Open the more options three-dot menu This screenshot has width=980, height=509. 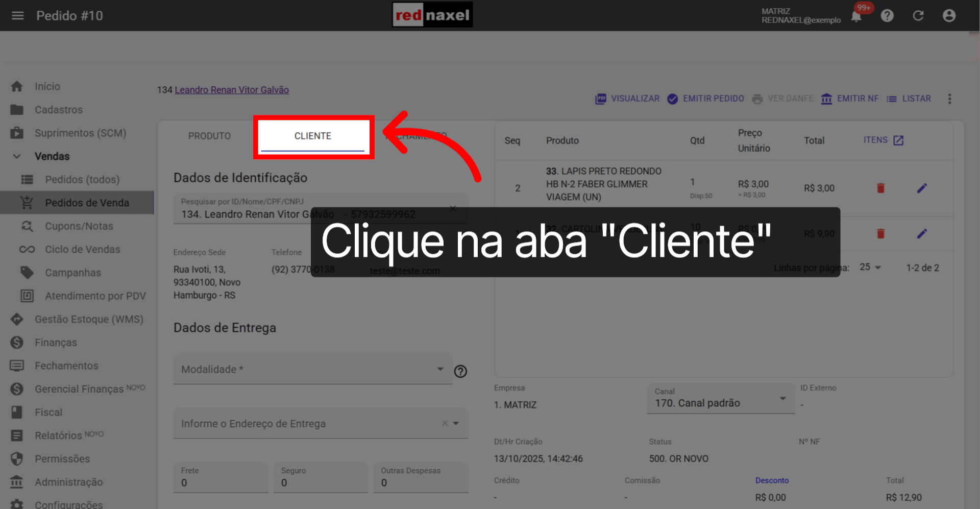949,99
